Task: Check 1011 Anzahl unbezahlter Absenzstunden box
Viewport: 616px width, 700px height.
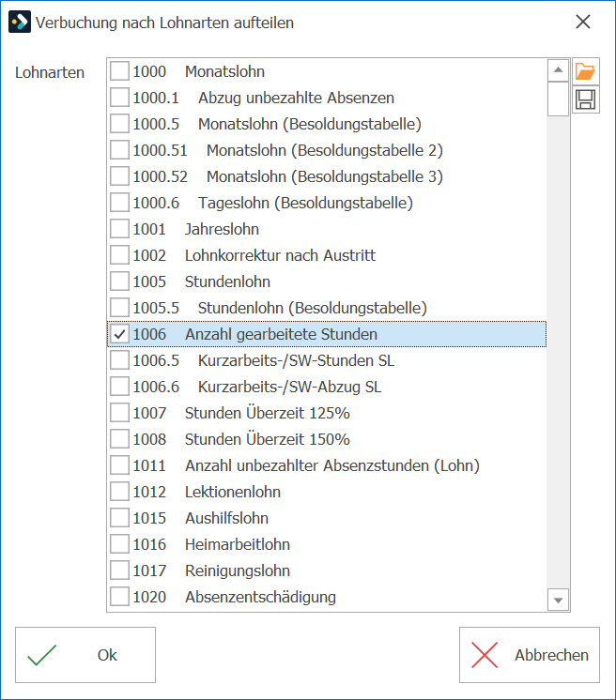Action: (119, 465)
